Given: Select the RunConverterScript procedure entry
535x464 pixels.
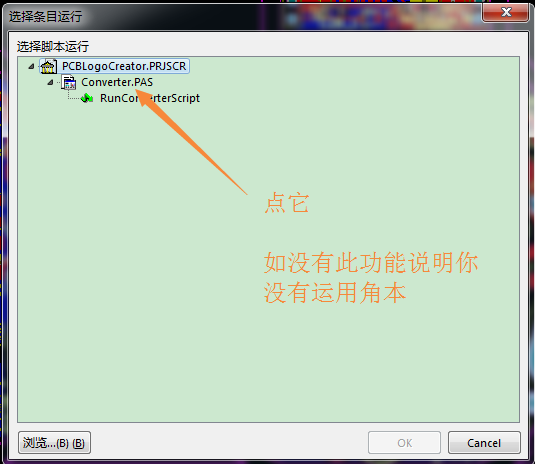Looking at the screenshot, I should click(x=150, y=98).
